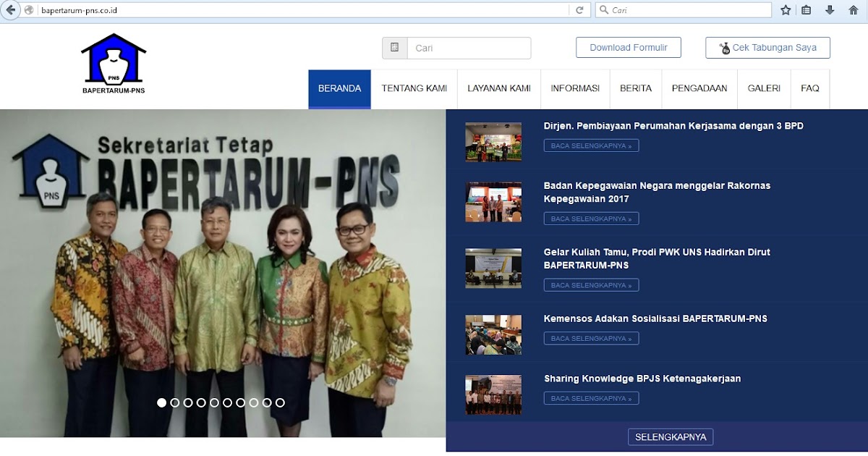Click magnifier icon in browser search box
This screenshot has width=868, height=456.
pos(603,10)
